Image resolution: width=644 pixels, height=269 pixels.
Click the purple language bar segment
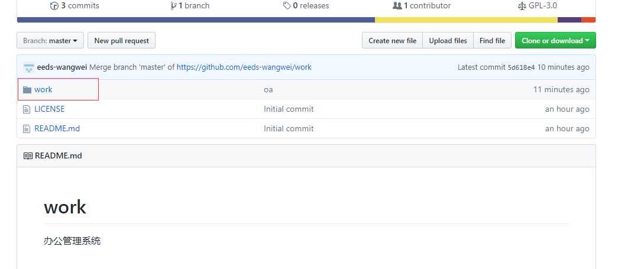coord(569,20)
